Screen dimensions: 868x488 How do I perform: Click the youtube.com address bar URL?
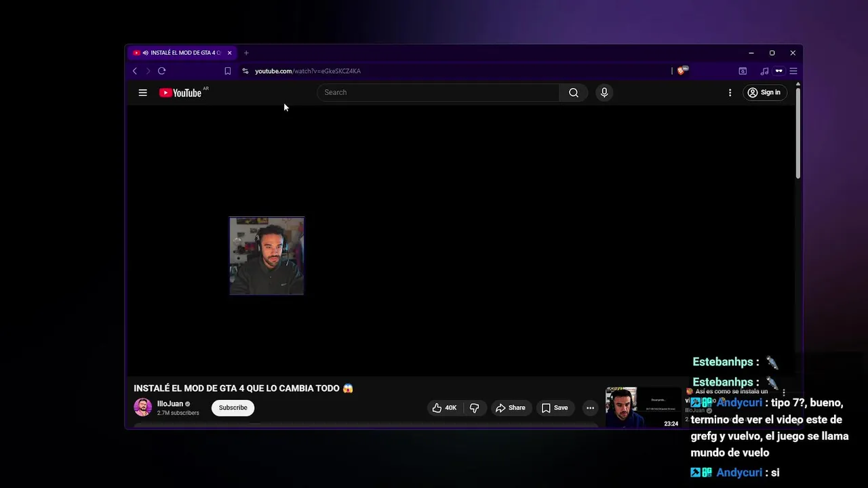coord(308,71)
